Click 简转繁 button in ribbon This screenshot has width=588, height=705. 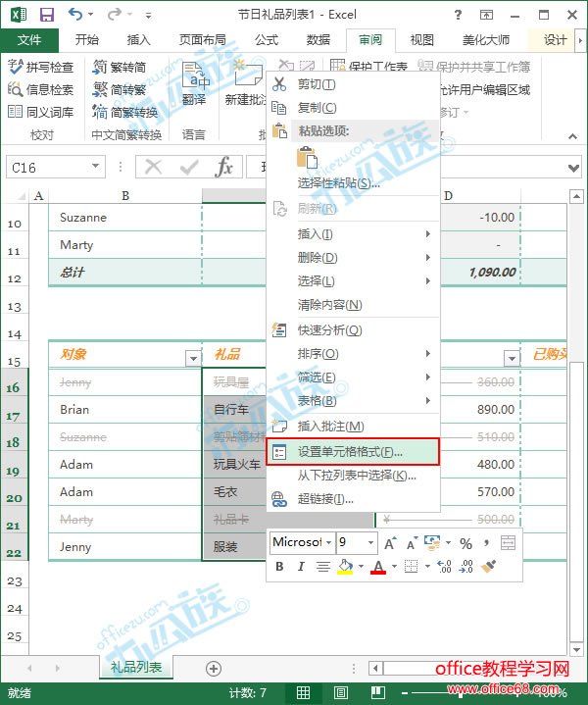click(120, 89)
